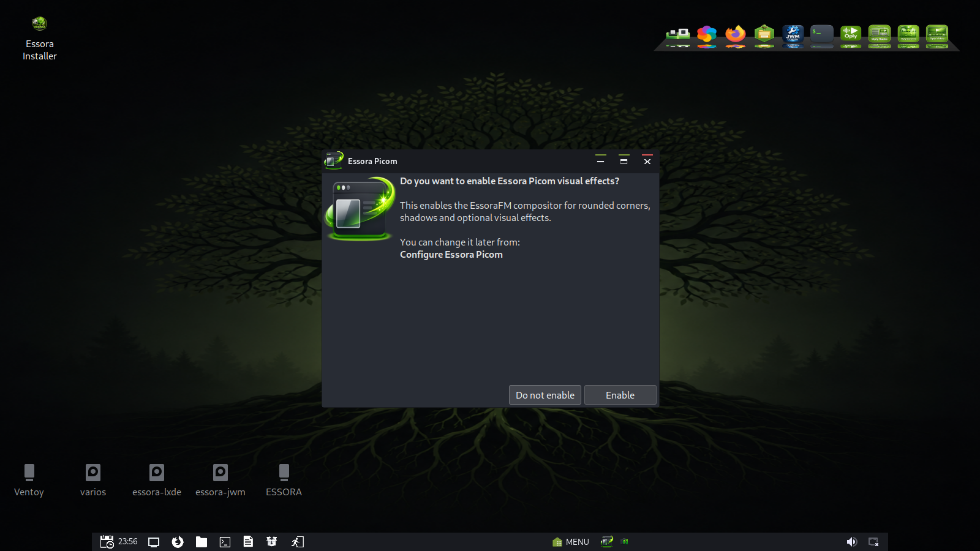Screen dimensions: 980x551
Task: Open the Essora Installer desktop icon
Action: click(x=40, y=38)
